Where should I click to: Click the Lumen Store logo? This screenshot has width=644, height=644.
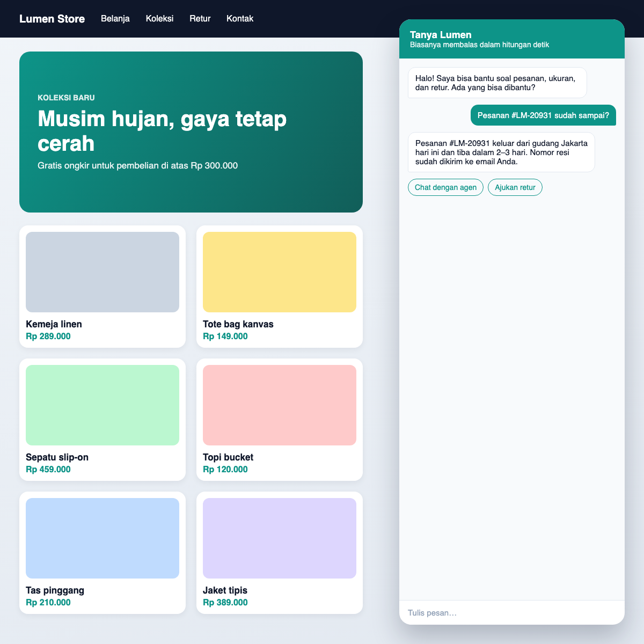pyautogui.click(x=52, y=19)
